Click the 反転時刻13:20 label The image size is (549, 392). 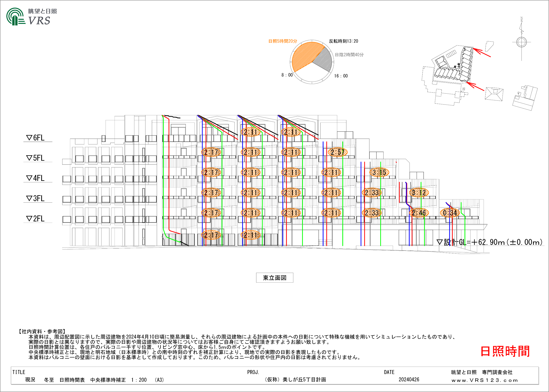click(343, 41)
